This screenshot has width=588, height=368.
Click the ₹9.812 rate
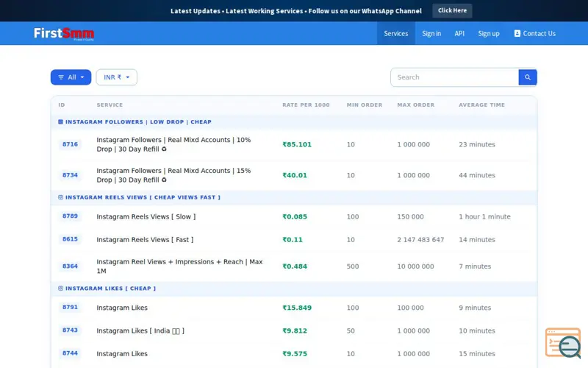pyautogui.click(x=295, y=330)
